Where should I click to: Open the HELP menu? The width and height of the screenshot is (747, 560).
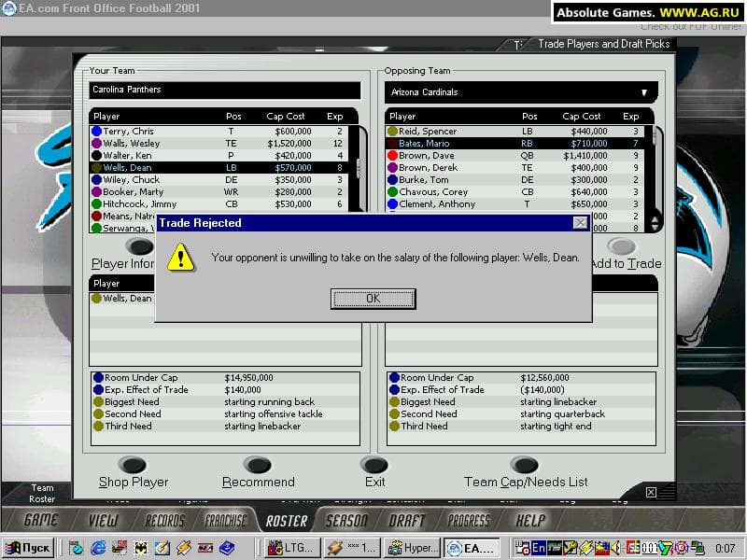pyautogui.click(x=530, y=521)
